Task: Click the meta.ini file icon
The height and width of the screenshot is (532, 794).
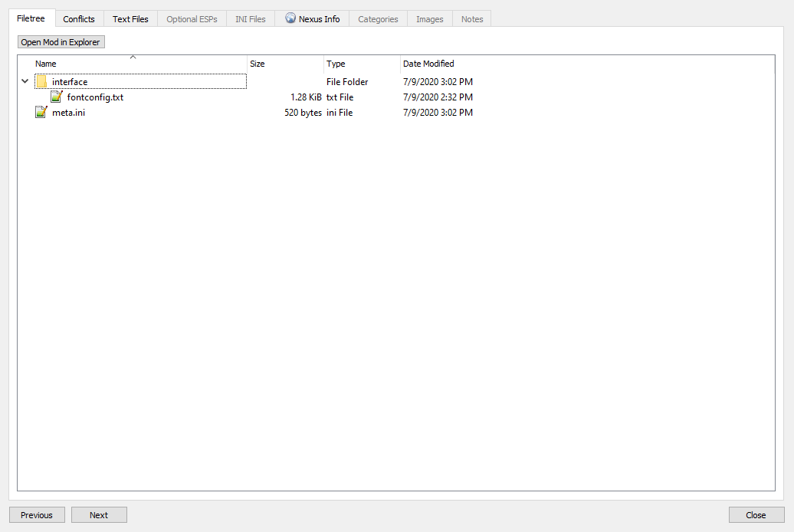Action: point(41,113)
